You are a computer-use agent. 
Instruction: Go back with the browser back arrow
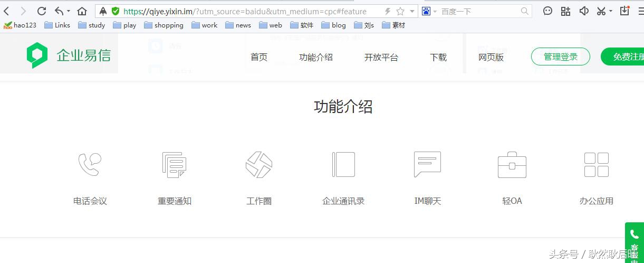pos(7,11)
